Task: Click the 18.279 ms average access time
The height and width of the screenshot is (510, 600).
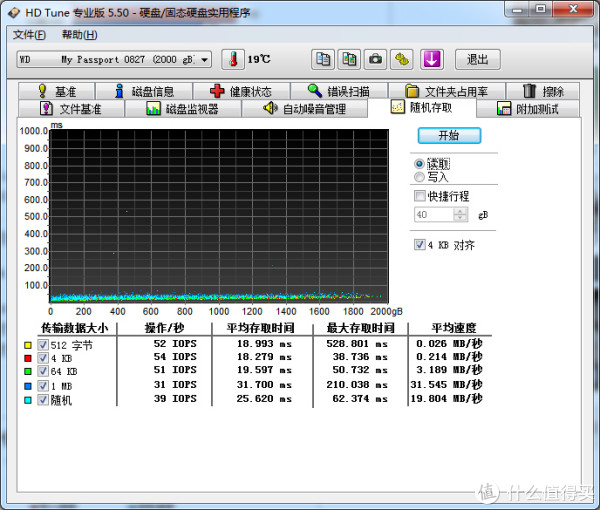Action: click(x=264, y=357)
